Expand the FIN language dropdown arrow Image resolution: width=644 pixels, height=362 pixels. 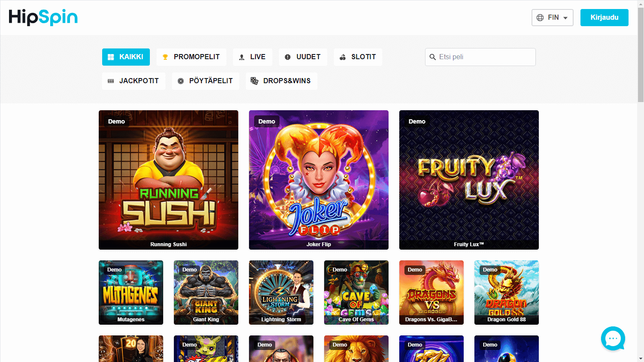coord(565,18)
